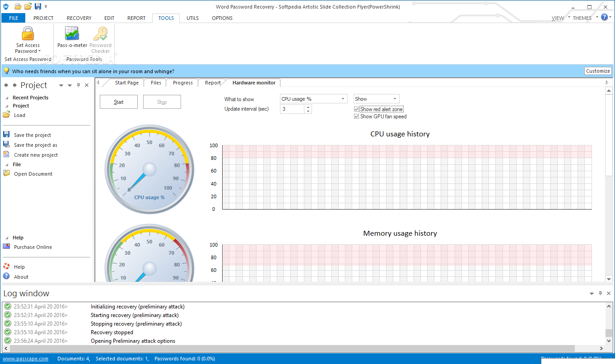
Task: Click the app shield logo in title bar
Action: pos(5,6)
